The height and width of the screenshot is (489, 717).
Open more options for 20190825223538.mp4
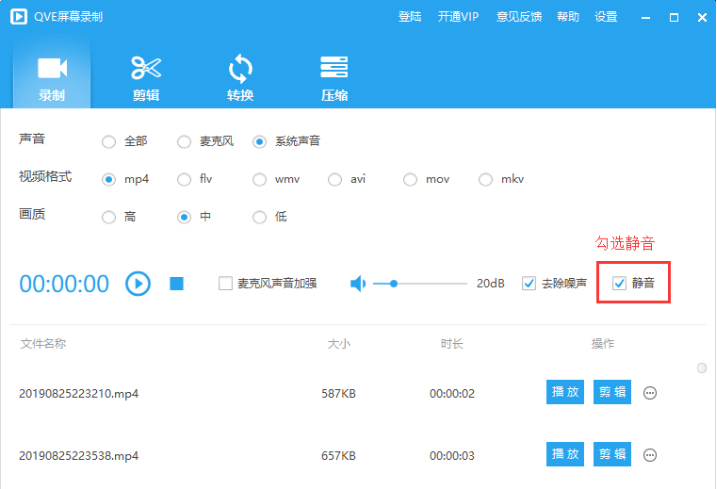650,455
